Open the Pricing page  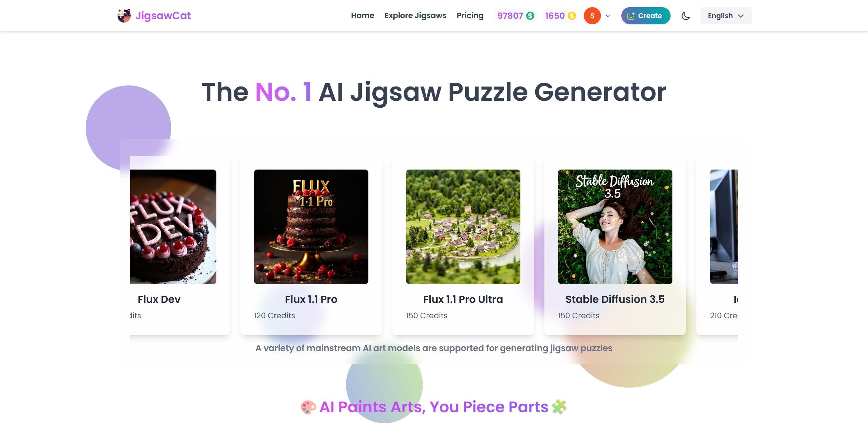click(470, 16)
